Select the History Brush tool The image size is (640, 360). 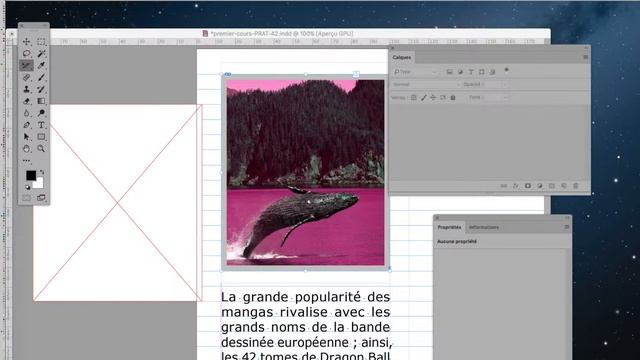tap(41, 89)
